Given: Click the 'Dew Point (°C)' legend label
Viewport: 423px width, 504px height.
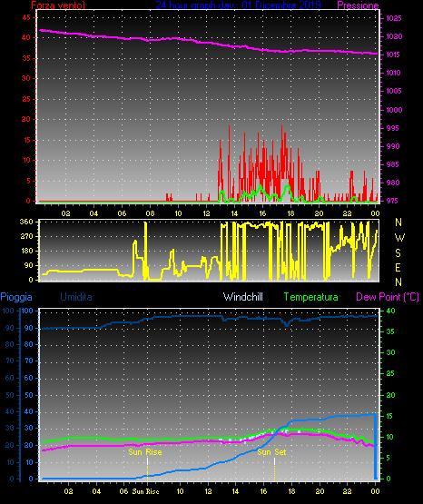Looking at the screenshot, I should pyautogui.click(x=388, y=297).
